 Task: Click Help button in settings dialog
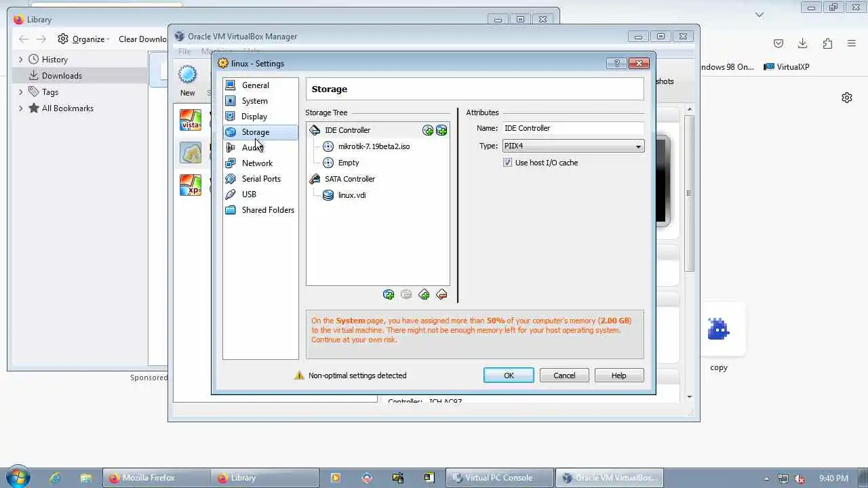click(x=619, y=375)
